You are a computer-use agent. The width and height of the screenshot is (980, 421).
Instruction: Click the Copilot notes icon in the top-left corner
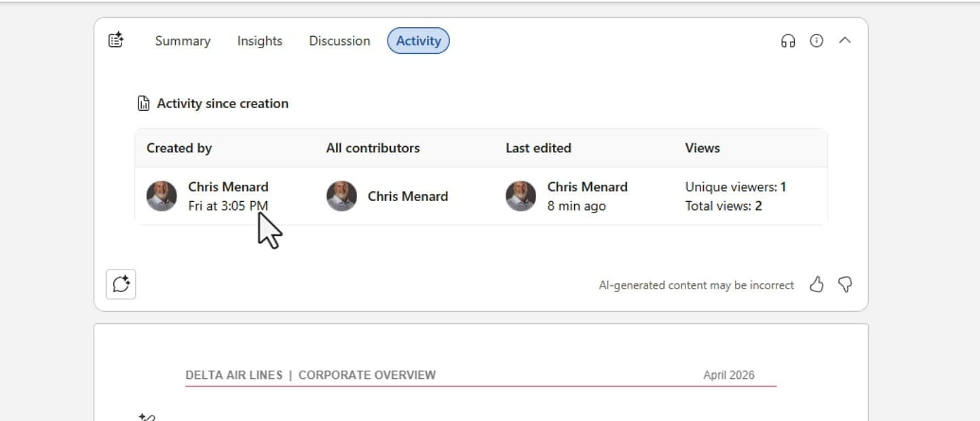115,40
